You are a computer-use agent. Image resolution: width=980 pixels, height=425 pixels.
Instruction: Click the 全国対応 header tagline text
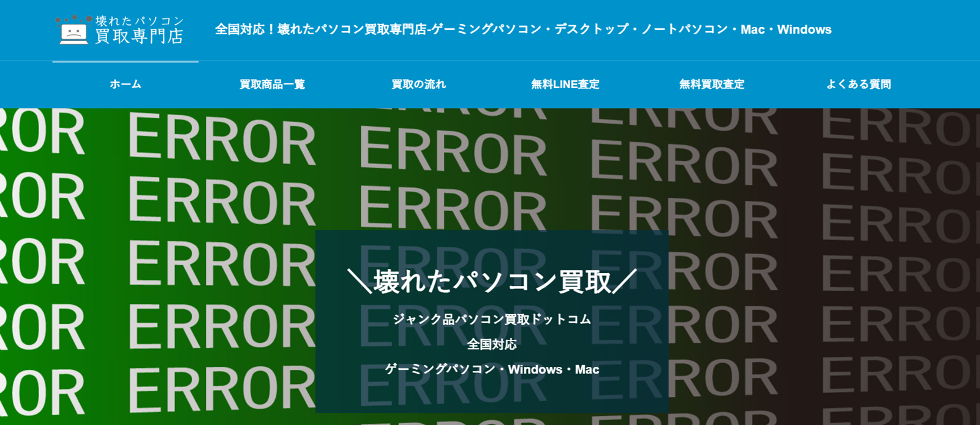[522, 29]
